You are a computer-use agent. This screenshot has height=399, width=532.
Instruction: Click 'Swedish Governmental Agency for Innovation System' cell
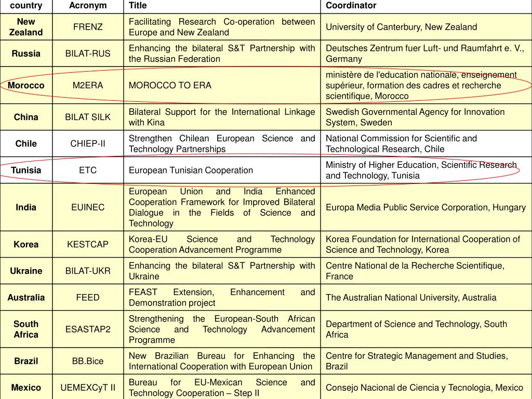coord(426,117)
